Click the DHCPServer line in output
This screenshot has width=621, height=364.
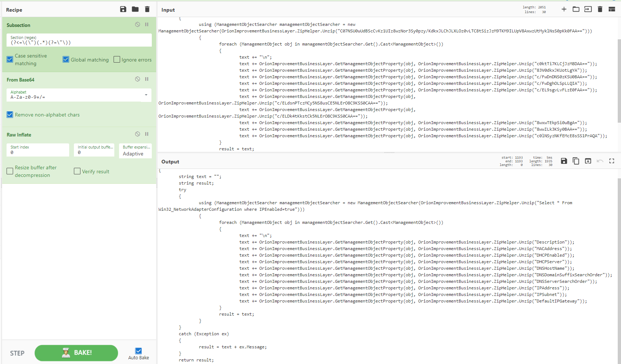(406, 262)
